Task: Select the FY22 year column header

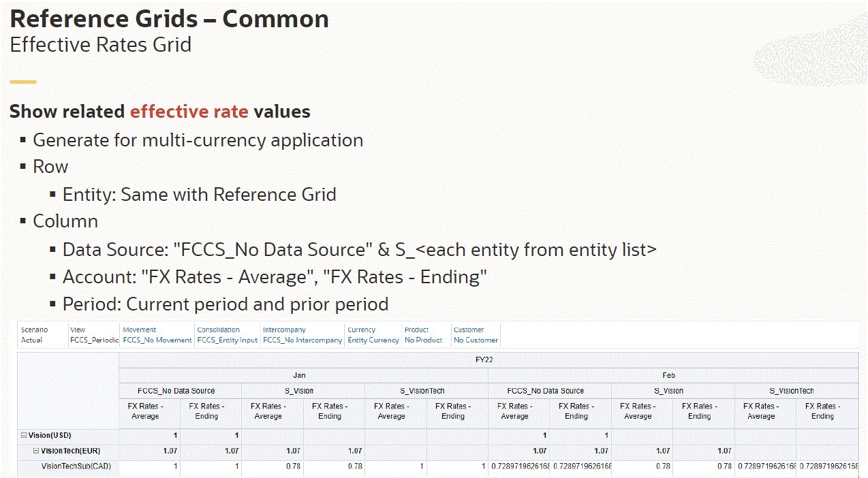Action: tap(489, 360)
